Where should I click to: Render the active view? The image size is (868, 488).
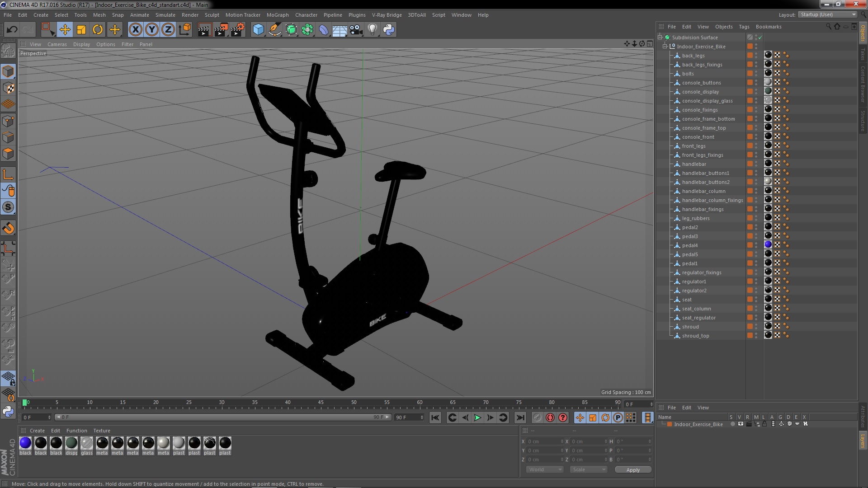(x=204, y=30)
